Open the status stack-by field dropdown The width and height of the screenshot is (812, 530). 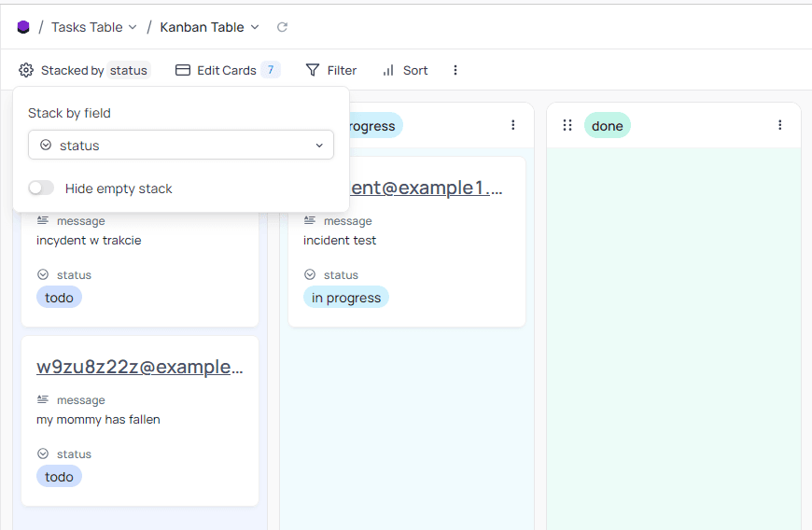pos(181,146)
